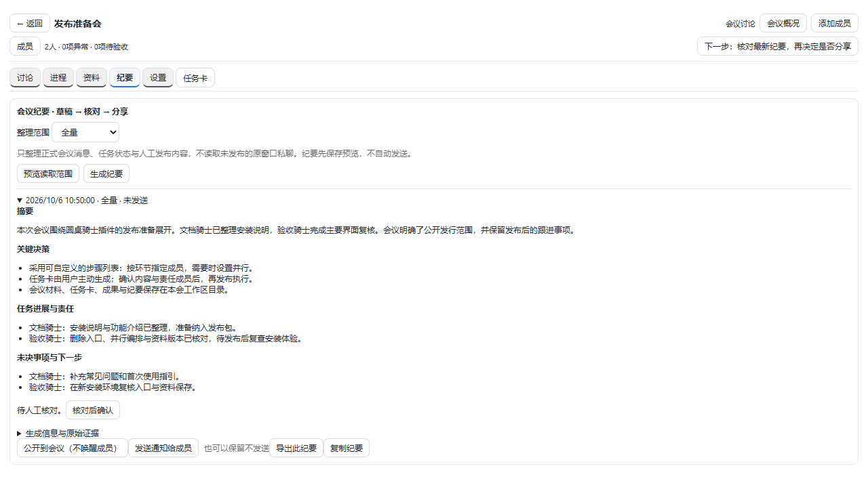Collapse the 2026/10/6 10:50:00 minutes entry
The image size is (868, 481).
(82, 201)
